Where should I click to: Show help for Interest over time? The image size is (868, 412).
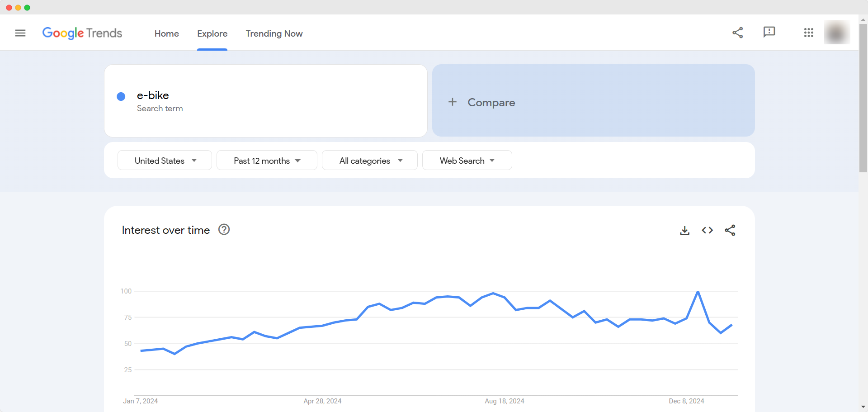[224, 230]
